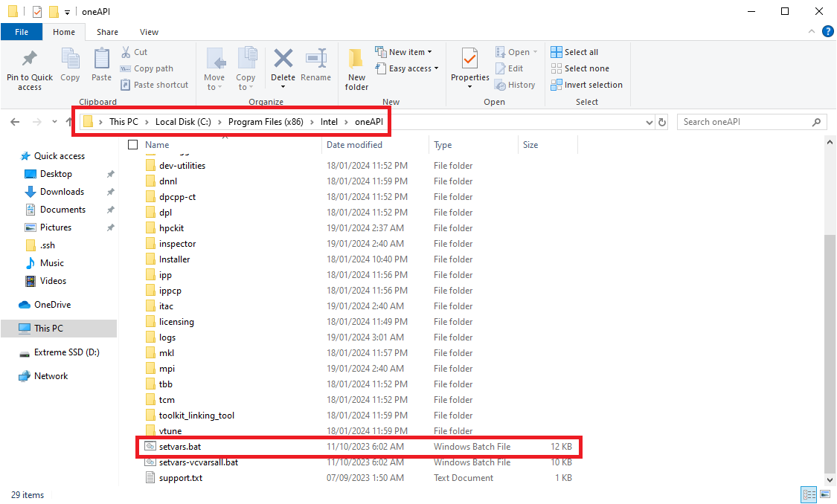Refresh the oneAPI folder view
Screen dimensions: 837x504
point(662,122)
